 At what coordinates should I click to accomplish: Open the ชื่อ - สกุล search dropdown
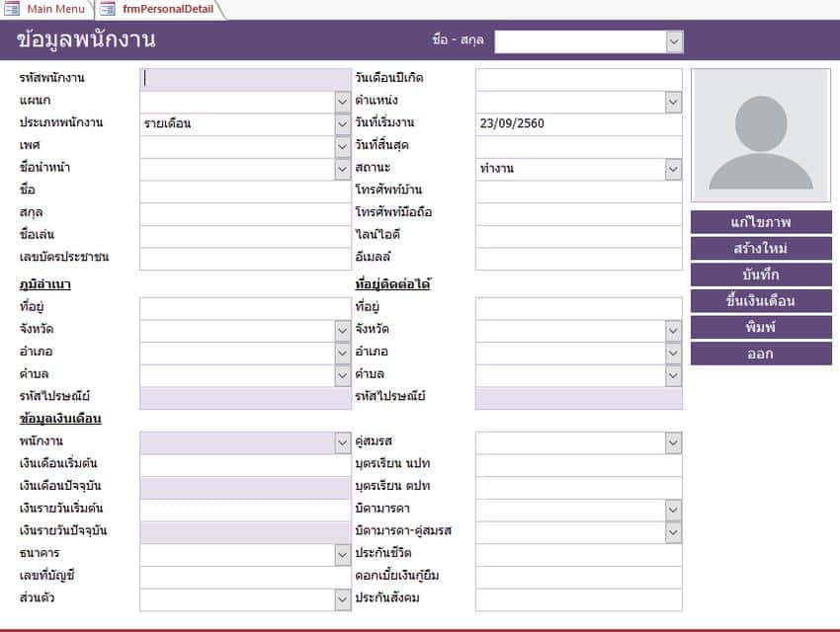674,41
